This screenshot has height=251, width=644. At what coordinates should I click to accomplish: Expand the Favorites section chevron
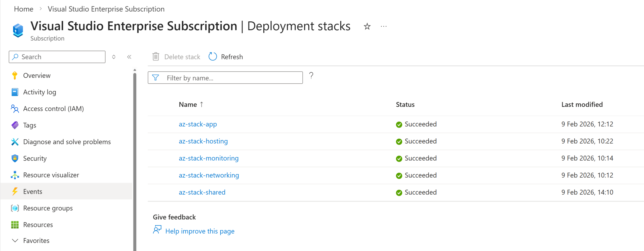pyautogui.click(x=15, y=241)
